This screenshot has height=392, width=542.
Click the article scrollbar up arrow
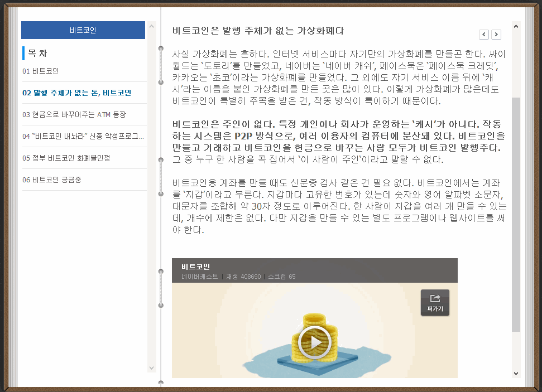pos(516,26)
